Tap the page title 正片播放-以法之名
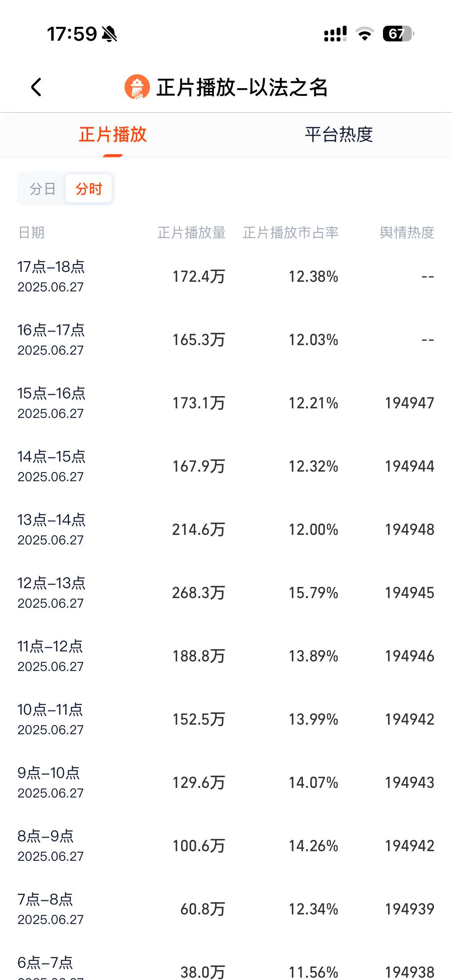 tap(242, 87)
